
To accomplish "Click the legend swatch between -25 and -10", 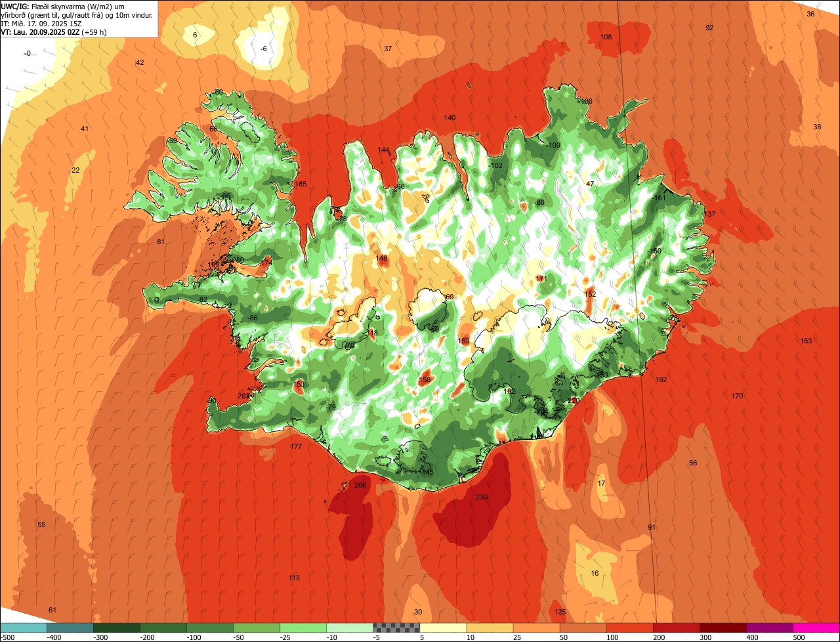I will [x=303, y=628].
